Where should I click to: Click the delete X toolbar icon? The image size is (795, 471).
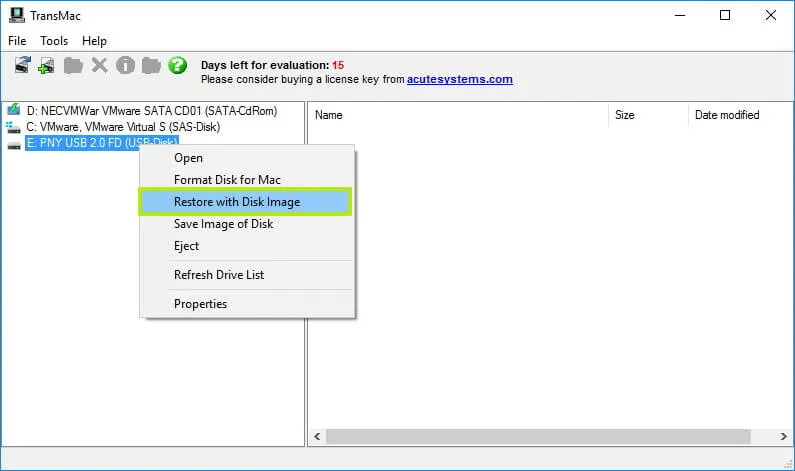(x=99, y=66)
